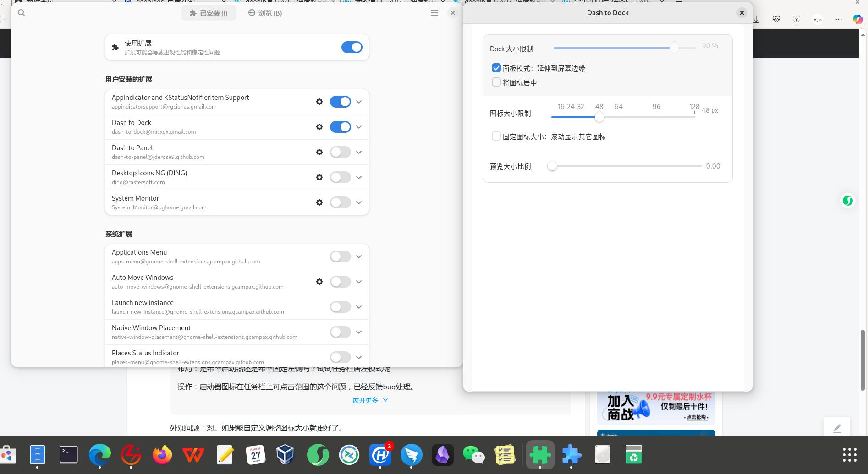868x474 pixels.
Task: Toggle the 使用扩展 master switch
Action: point(352,47)
